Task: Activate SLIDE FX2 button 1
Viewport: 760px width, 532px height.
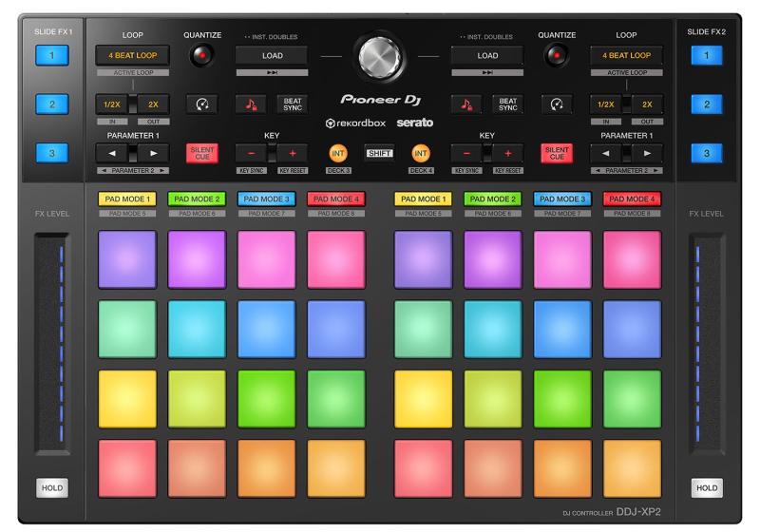Action: click(707, 55)
